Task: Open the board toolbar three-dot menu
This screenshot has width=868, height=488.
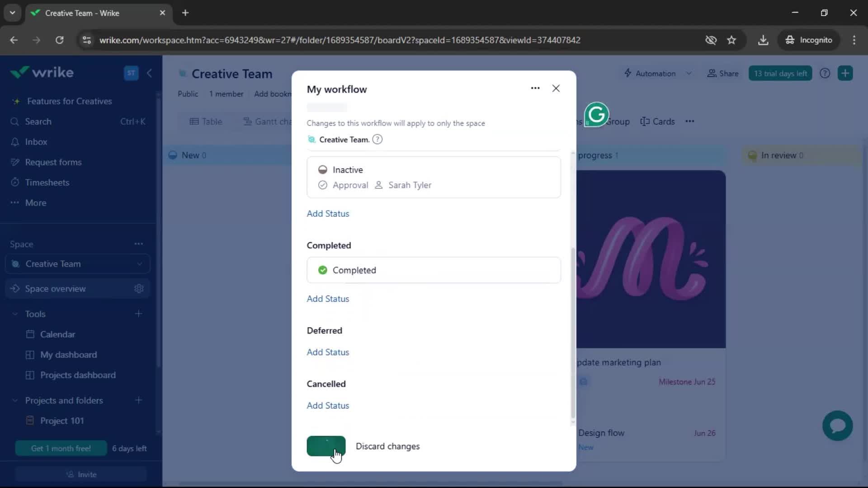Action: 689,121
